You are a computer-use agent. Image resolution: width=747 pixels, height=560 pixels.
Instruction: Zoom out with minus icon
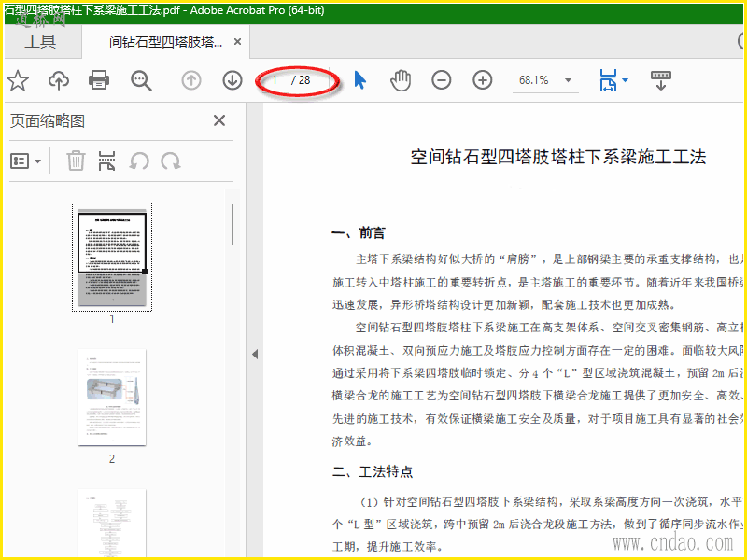(x=441, y=80)
